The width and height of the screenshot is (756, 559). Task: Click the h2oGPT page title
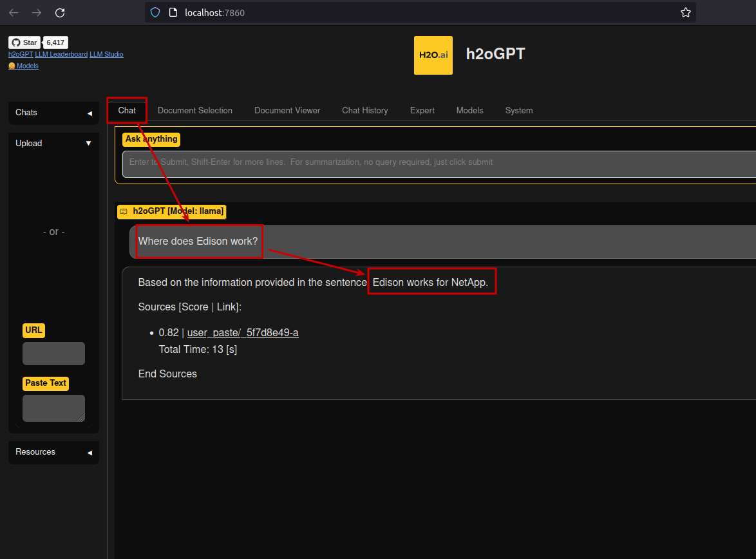point(495,54)
